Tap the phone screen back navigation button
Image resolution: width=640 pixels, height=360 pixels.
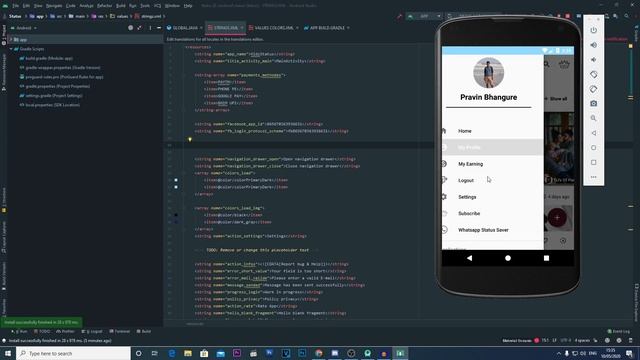coord(469,258)
